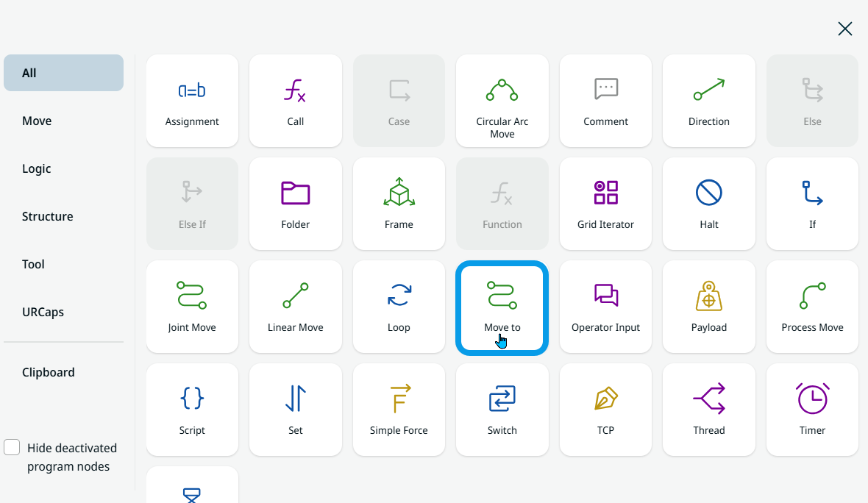Viewport: 868px width, 503px height.
Task: Insert a Thread node
Action: click(x=709, y=410)
